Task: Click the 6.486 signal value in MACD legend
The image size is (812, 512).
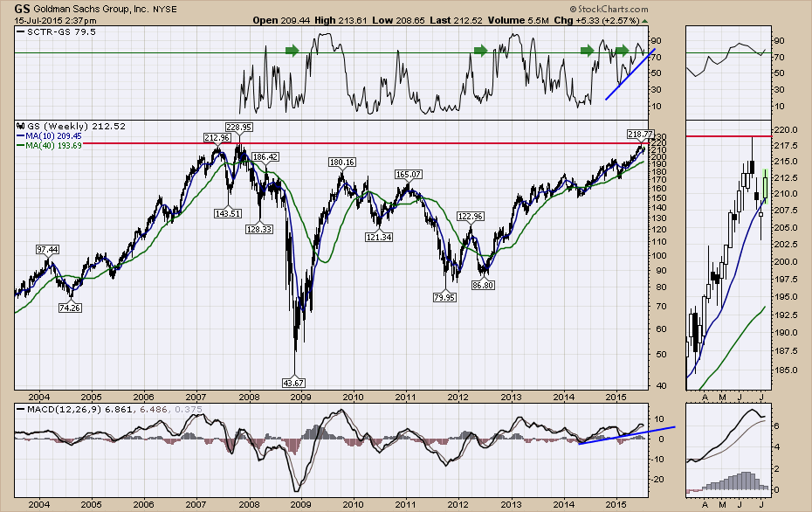Action: tap(153, 410)
